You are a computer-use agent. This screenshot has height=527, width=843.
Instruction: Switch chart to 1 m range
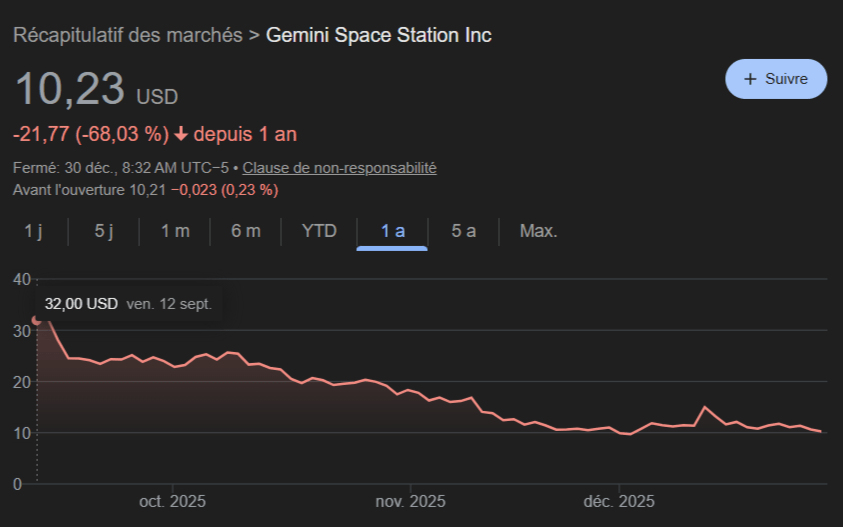click(x=175, y=231)
